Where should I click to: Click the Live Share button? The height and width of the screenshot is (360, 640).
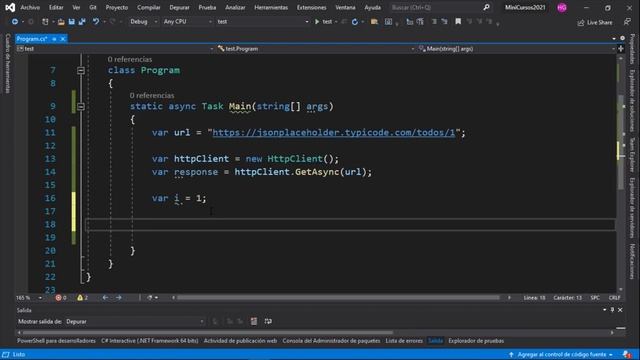(595, 22)
